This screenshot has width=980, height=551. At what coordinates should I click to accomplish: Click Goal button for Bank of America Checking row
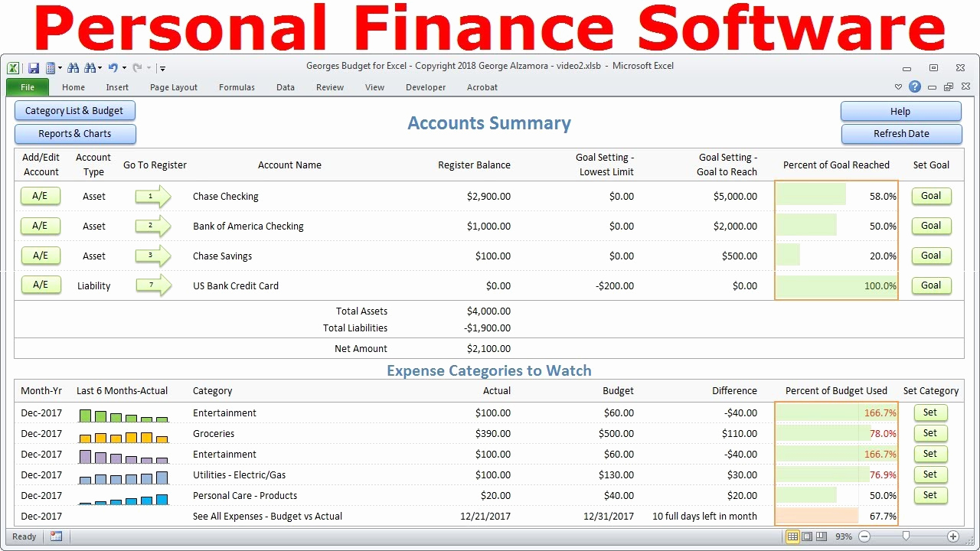[931, 226]
